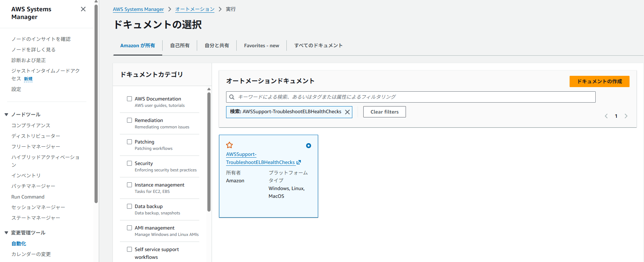
Task: Go to next results page arrow
Action: (x=626, y=116)
